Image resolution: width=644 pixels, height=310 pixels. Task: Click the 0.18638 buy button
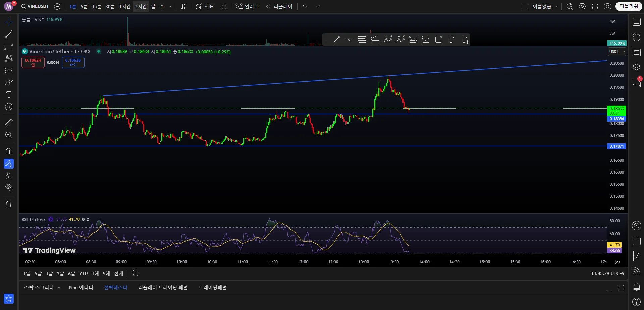(x=73, y=62)
